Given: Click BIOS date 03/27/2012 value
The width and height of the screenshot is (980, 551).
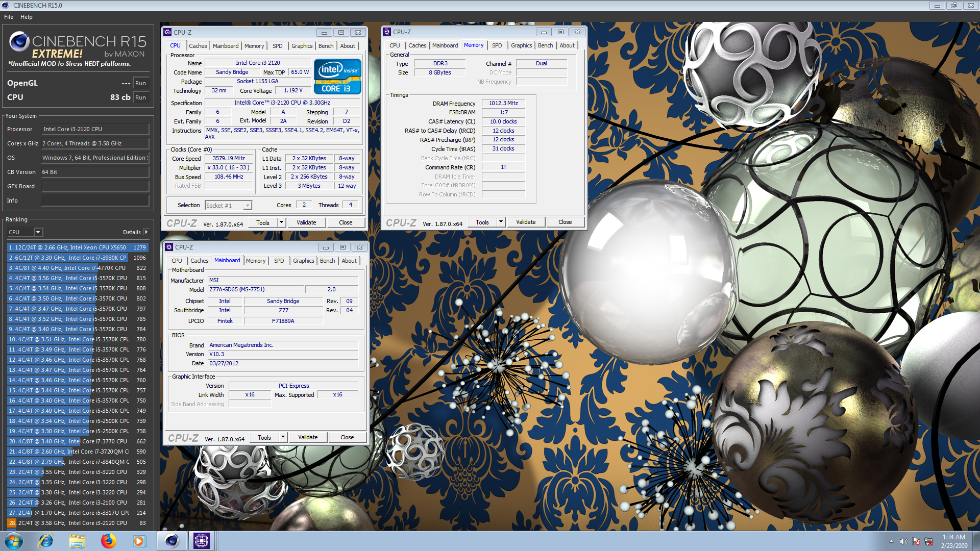Looking at the screenshot, I should 283,363.
